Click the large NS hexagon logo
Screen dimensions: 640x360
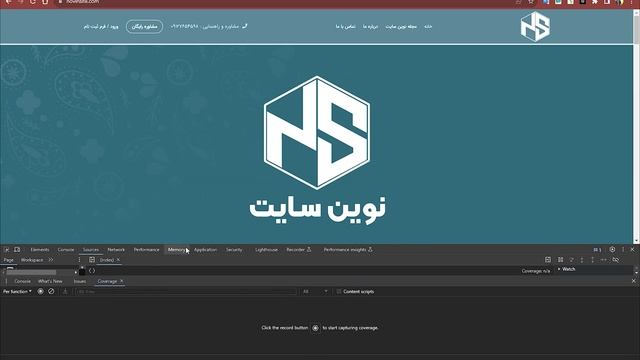click(317, 133)
